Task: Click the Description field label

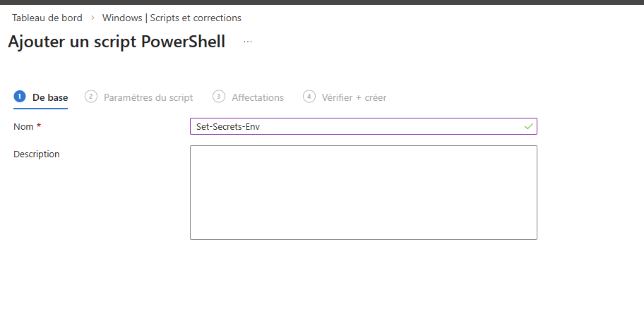Action: tap(37, 154)
